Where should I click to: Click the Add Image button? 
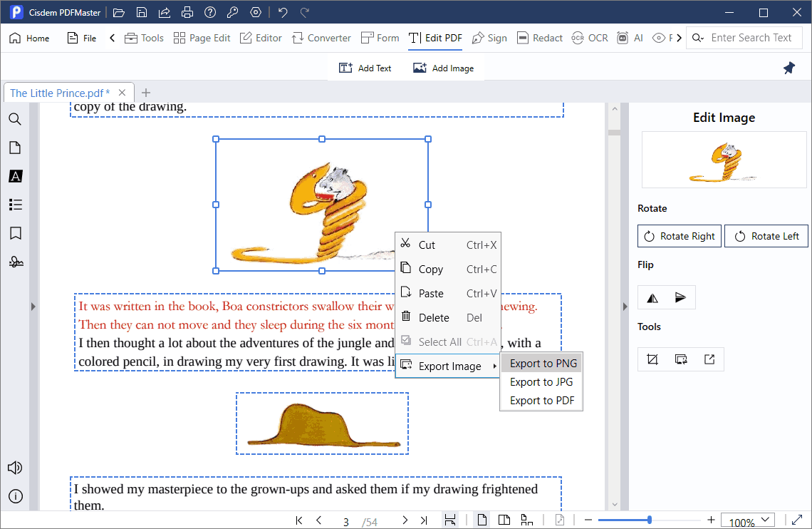[x=443, y=68]
